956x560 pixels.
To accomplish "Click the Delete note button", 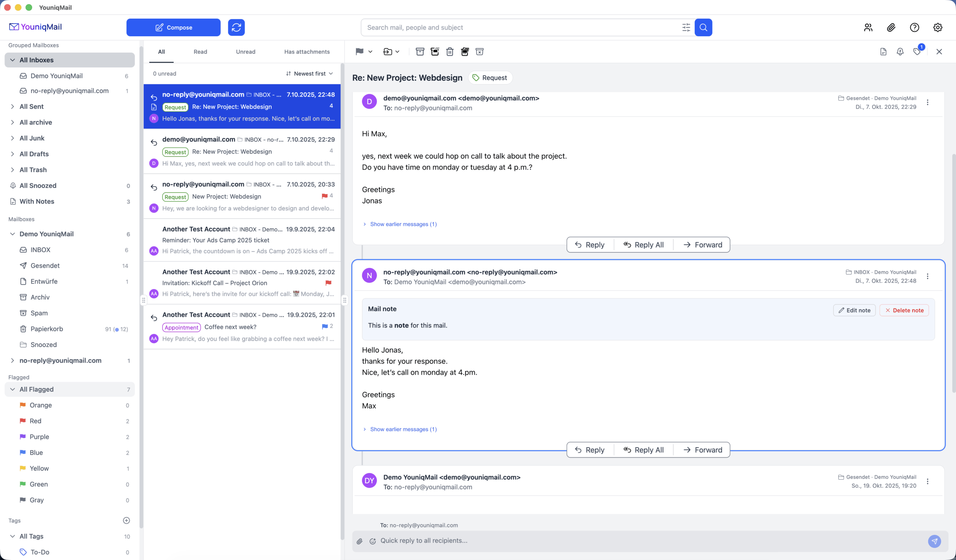I will pyautogui.click(x=904, y=310).
